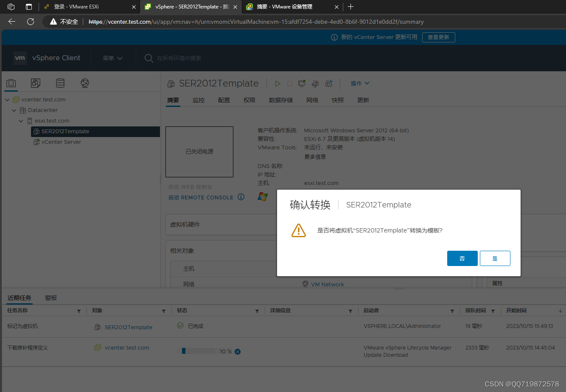
Task: Filter the 任务名称 column
Action: 79,311
